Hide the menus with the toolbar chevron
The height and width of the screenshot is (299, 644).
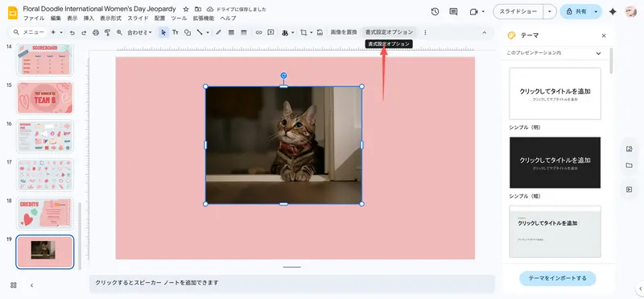coord(484,32)
